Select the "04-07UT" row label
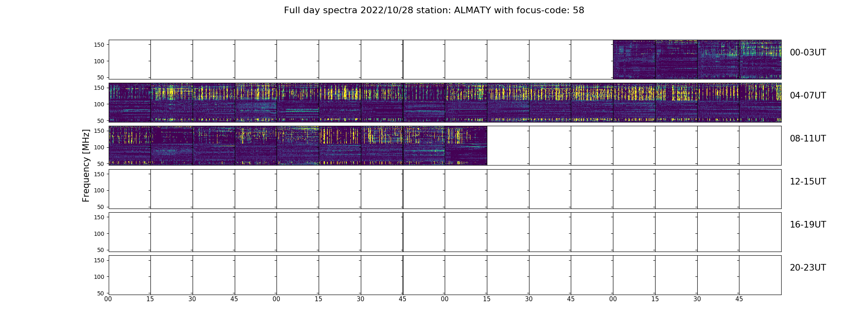The width and height of the screenshot is (868, 331). point(808,96)
